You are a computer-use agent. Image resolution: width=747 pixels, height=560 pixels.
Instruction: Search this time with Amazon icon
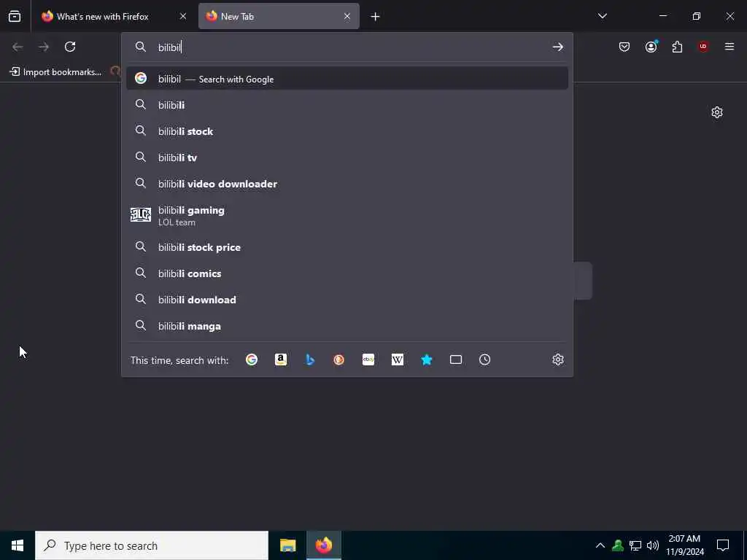coord(281,359)
